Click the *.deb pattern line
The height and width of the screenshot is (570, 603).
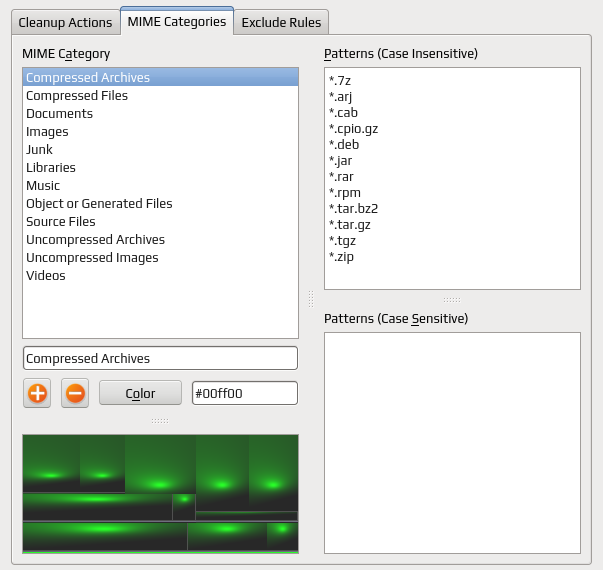pyautogui.click(x=344, y=145)
